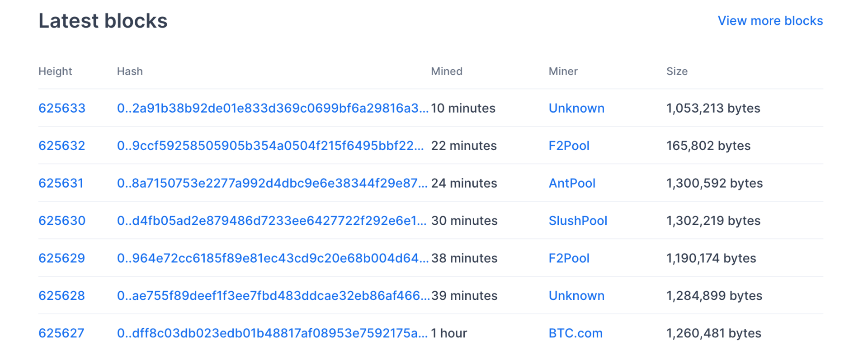
Task: Click the AntPool miner link
Action: [572, 183]
